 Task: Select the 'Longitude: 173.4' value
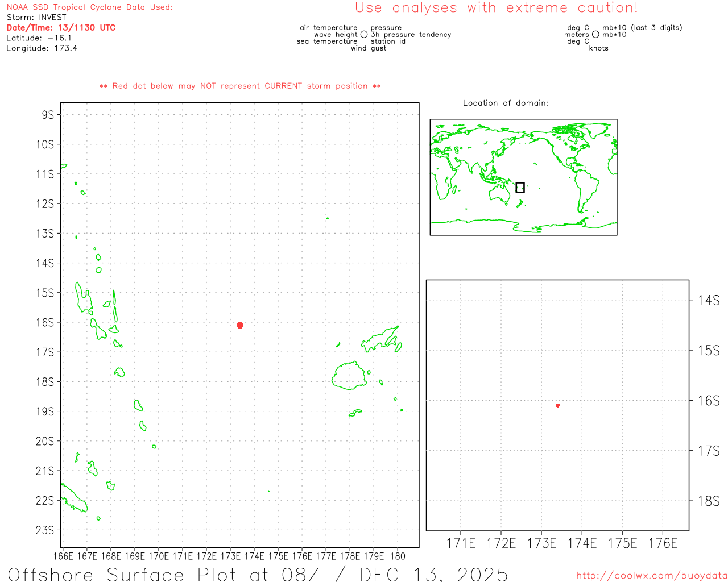point(42,48)
